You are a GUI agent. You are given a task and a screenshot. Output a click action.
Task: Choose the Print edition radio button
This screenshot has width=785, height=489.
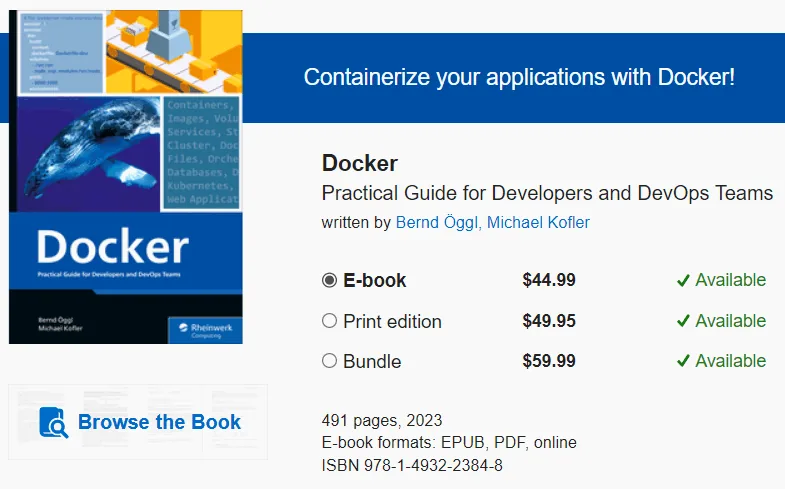(x=329, y=321)
